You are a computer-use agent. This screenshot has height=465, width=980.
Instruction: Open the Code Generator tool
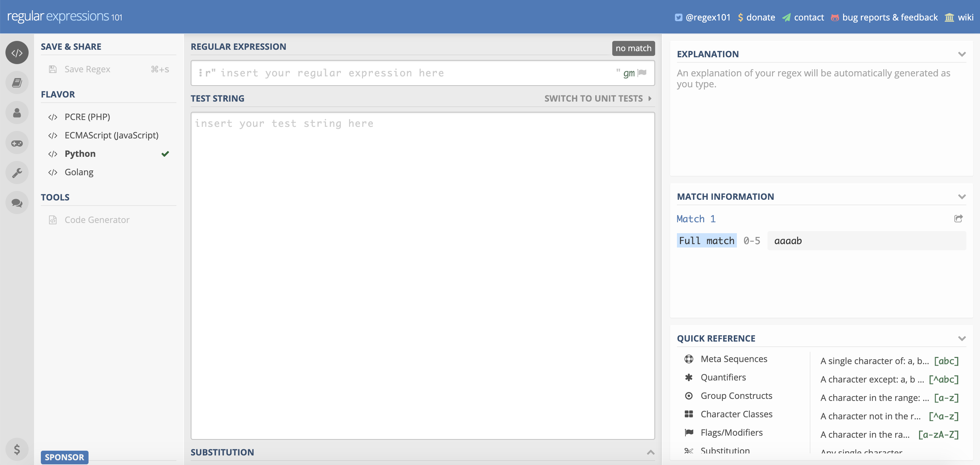97,219
